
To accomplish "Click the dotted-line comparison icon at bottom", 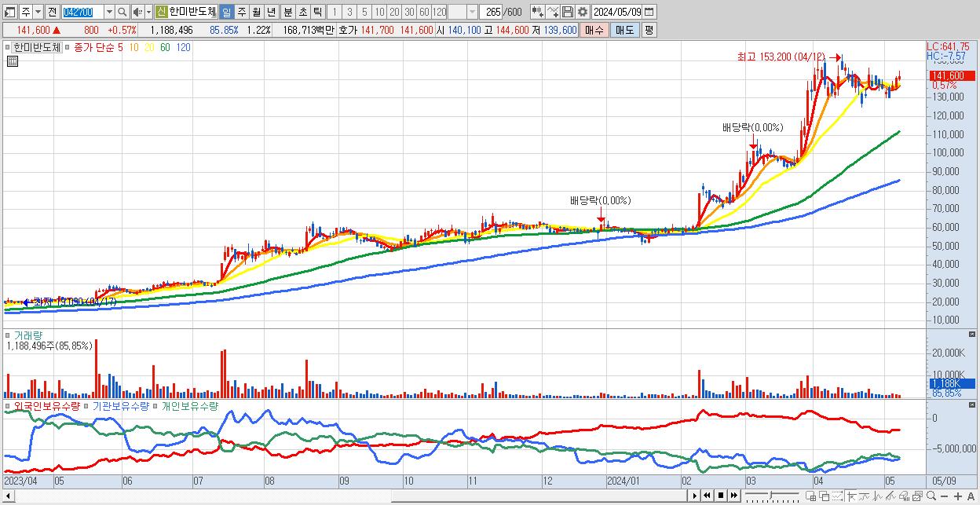I will click(x=837, y=496).
